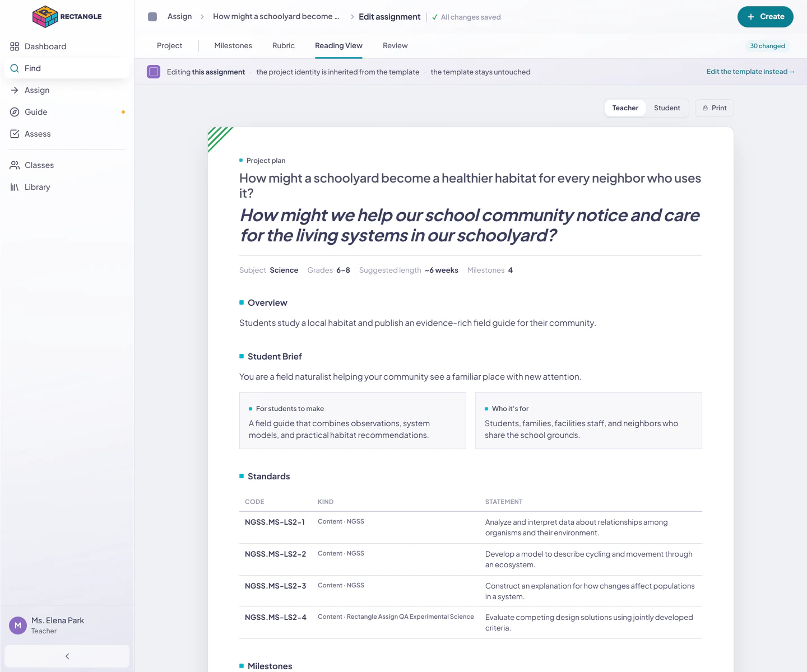Viewport: 807px width, 672px height.
Task: Open Dashboard via its grid icon
Action: tap(15, 46)
